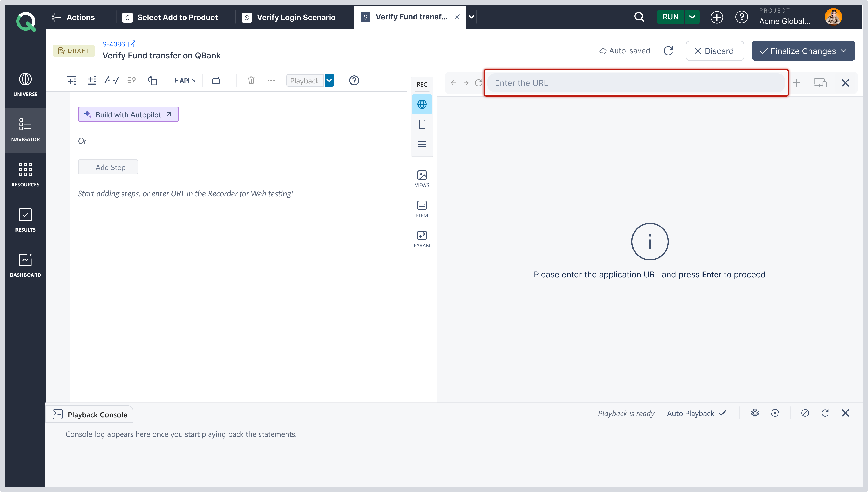
Task: Click the recorder browser reload icon
Action: pyautogui.click(x=478, y=83)
